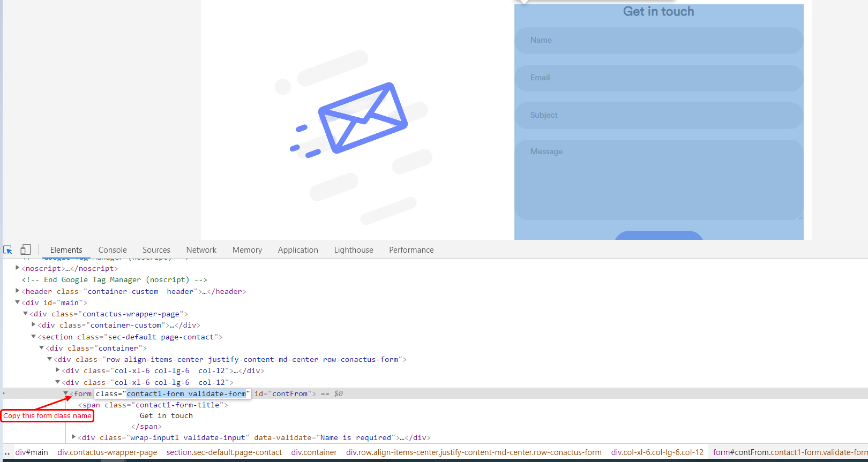Expand the header container-custom node
Viewport: 868px width, 462px height.
(x=17, y=291)
